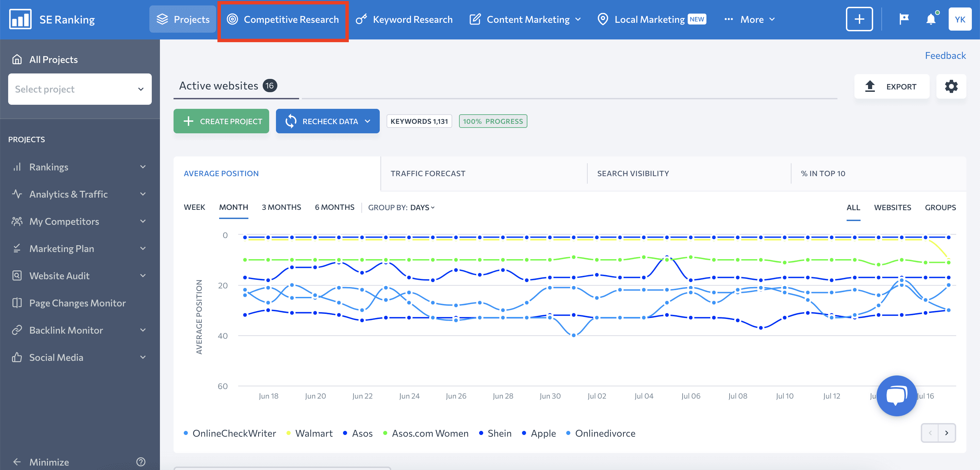Click the Marketing Plan checklist icon
Screen dimensions: 980x470
pyautogui.click(x=17, y=248)
